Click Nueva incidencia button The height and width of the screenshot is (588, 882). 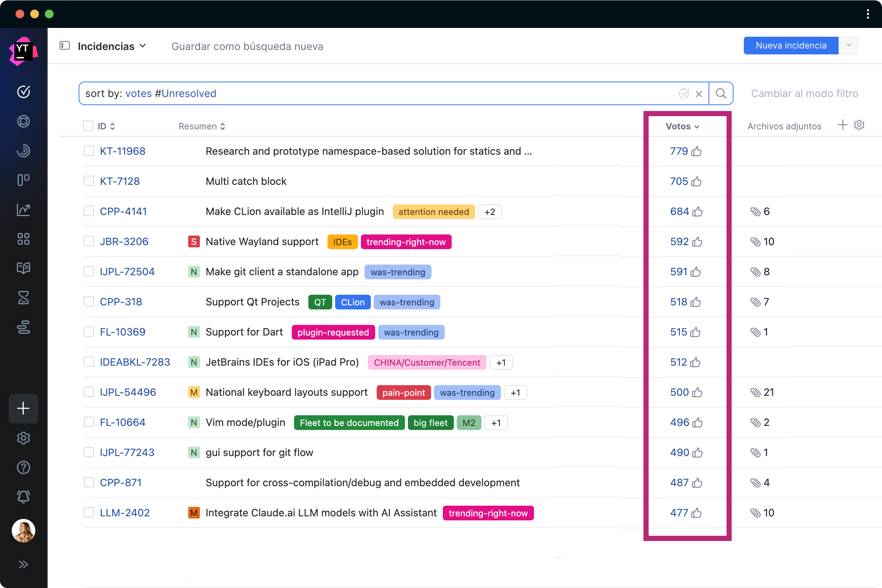(791, 46)
